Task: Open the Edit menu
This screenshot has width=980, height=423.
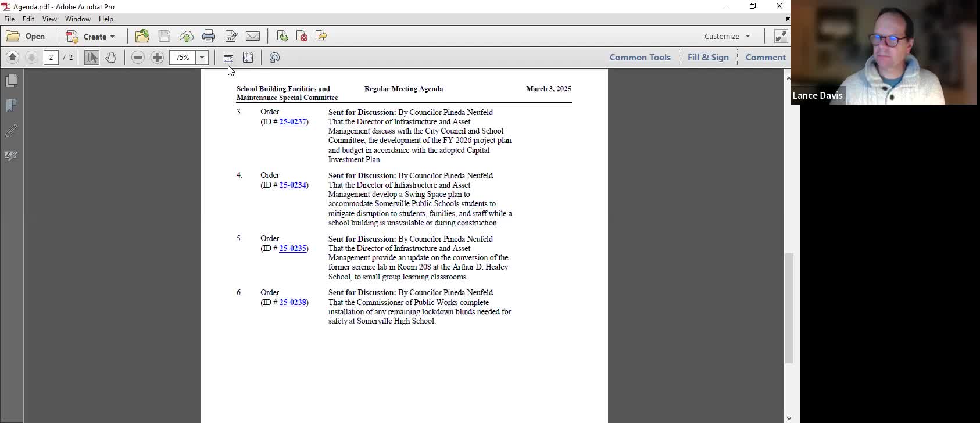Action: point(28,19)
